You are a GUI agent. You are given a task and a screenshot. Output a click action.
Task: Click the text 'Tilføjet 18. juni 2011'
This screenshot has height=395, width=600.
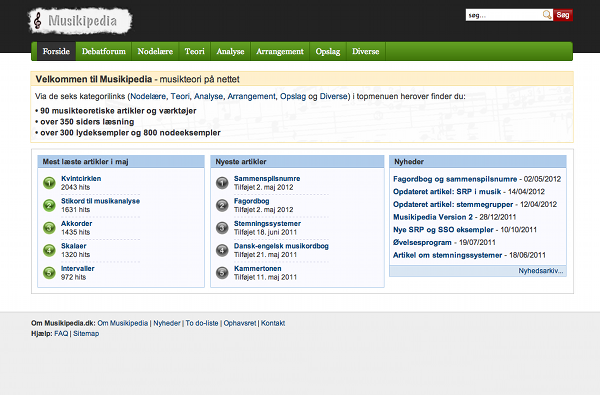pyautogui.click(x=265, y=232)
